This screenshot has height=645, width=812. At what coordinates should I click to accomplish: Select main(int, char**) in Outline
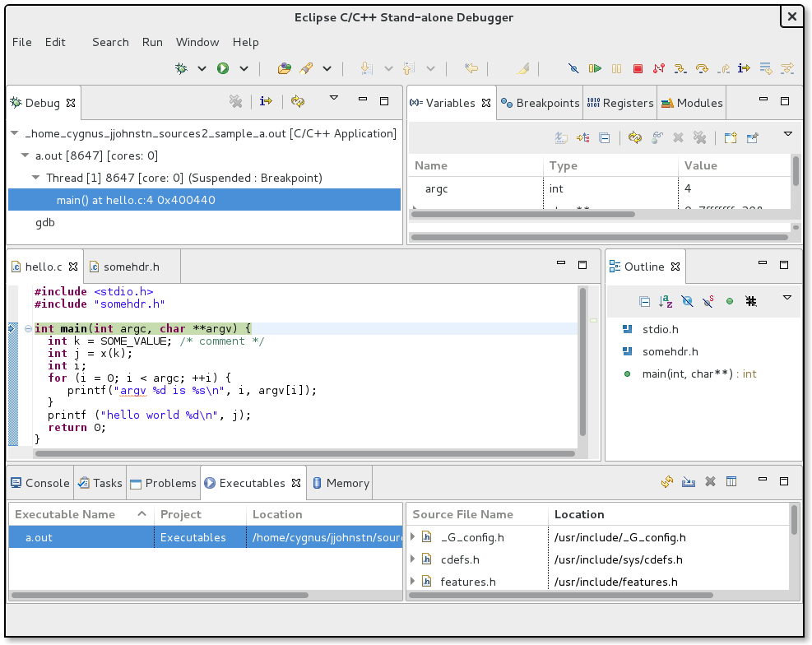(698, 374)
